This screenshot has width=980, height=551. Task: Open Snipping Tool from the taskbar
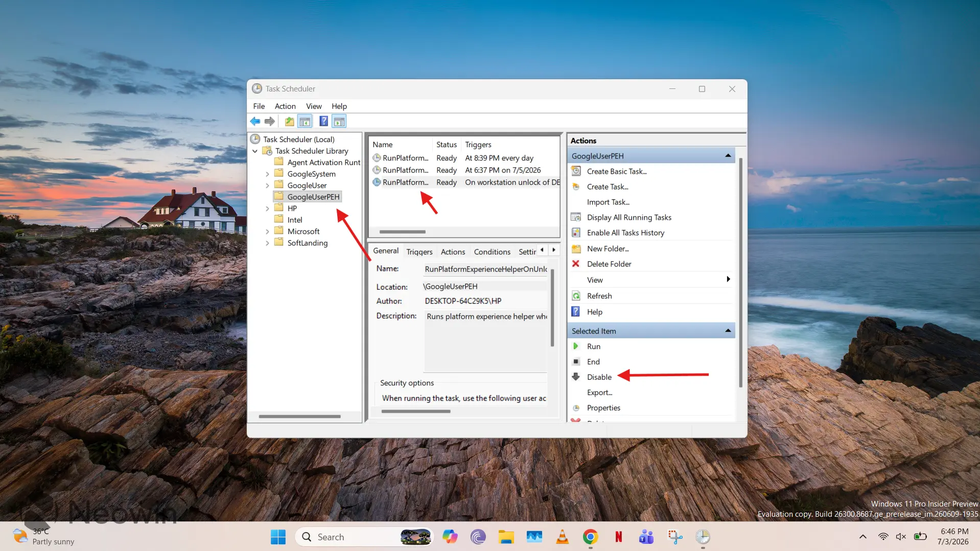pos(674,537)
